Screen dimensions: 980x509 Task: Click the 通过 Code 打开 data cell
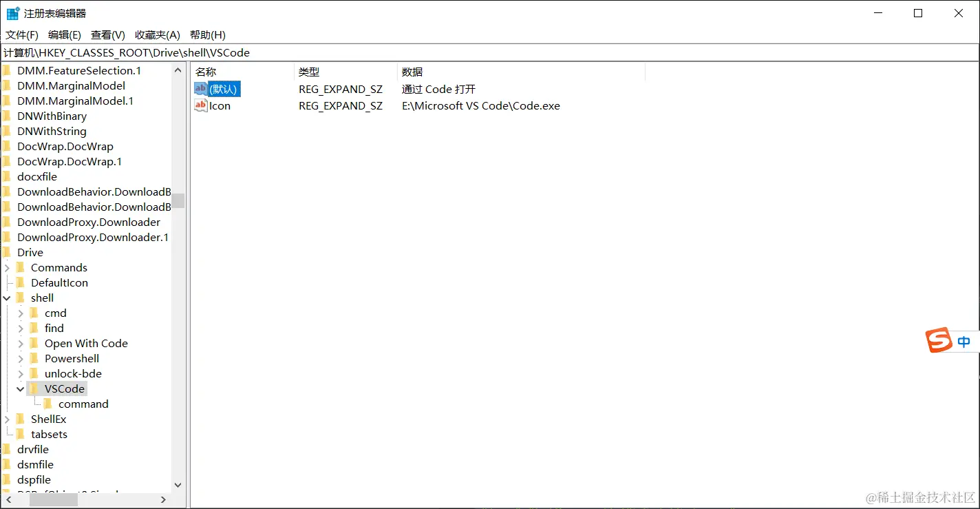click(438, 90)
